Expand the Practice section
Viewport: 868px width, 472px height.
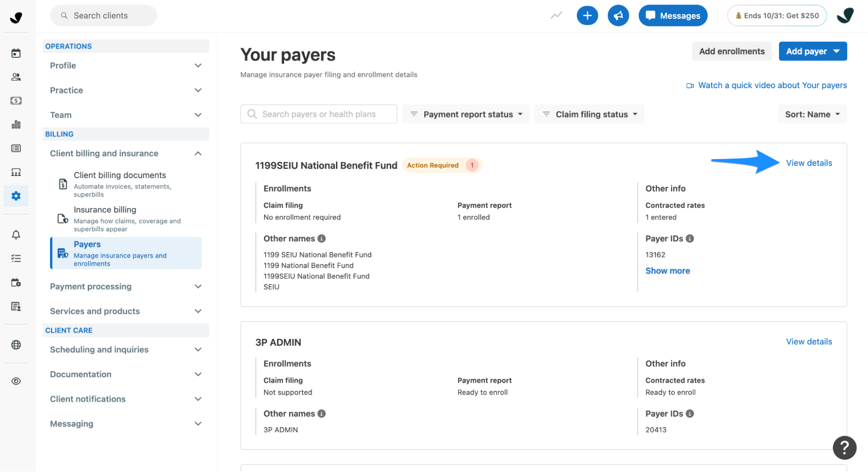(125, 90)
